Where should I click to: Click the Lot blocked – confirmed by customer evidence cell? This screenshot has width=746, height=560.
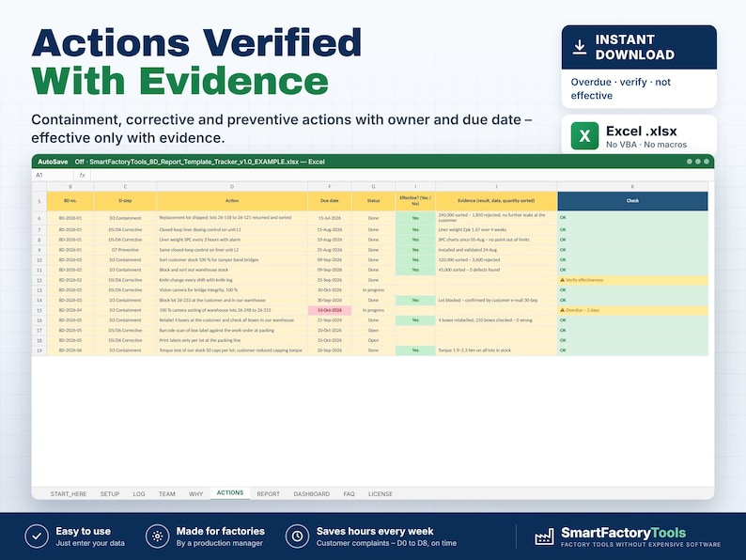pyautogui.click(x=496, y=301)
